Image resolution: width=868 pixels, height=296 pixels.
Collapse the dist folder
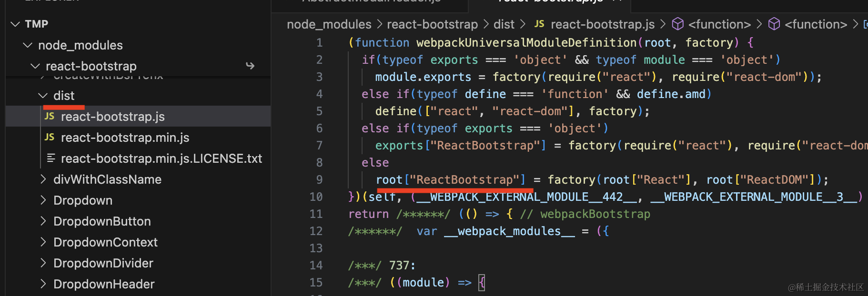[43, 96]
